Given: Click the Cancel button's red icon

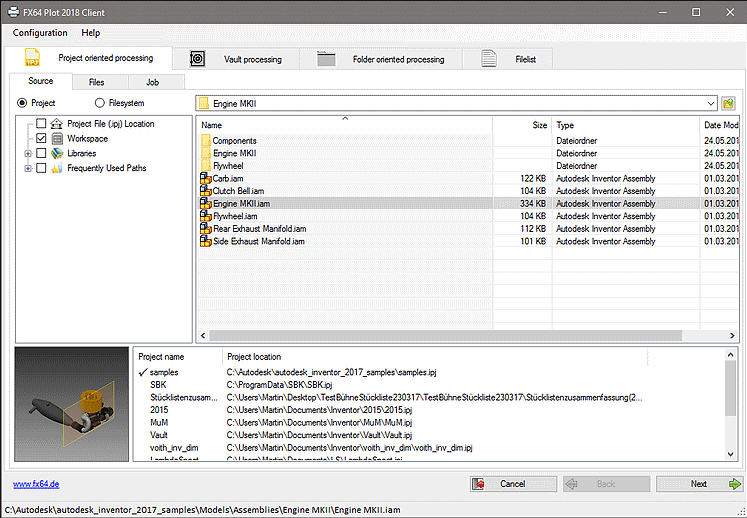Looking at the screenshot, I should tap(478, 484).
